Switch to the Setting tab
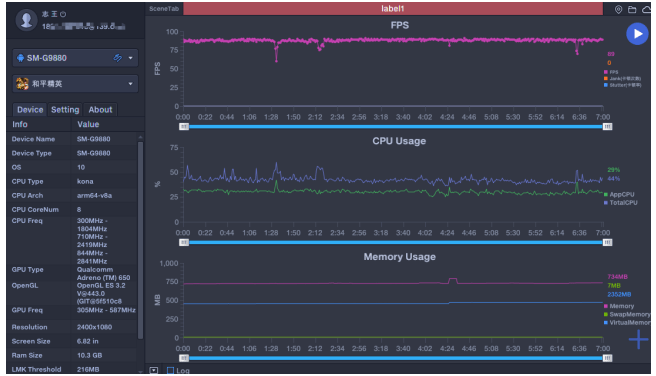This screenshot has width=656, height=376. (65, 110)
